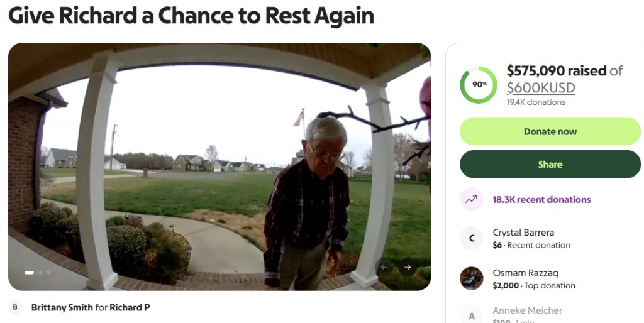Click Brittany Smith organizer avatar
644x323 pixels.
point(15,307)
